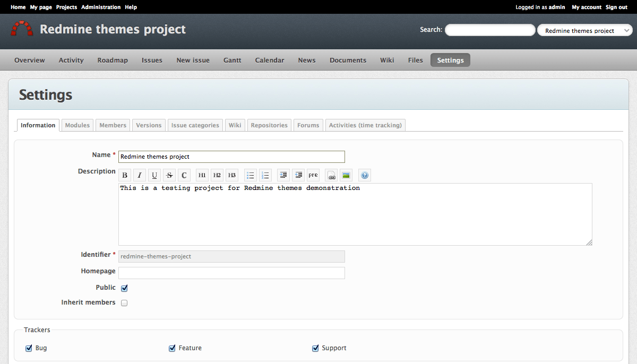Switch to the Modules settings tab

point(78,125)
